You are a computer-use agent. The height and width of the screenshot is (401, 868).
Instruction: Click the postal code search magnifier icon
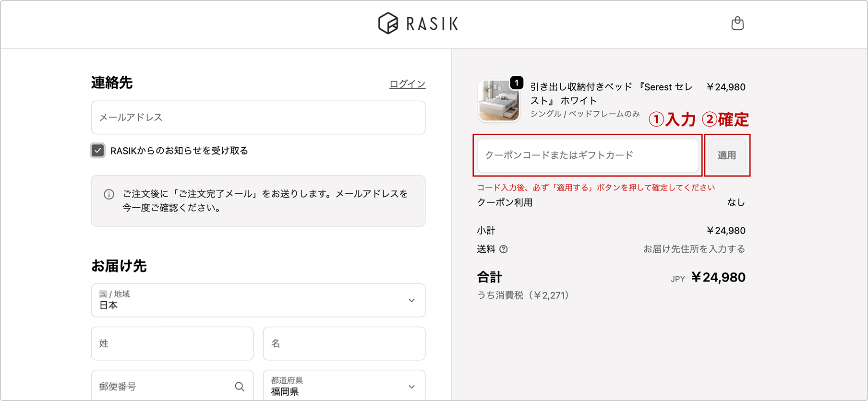tap(240, 387)
